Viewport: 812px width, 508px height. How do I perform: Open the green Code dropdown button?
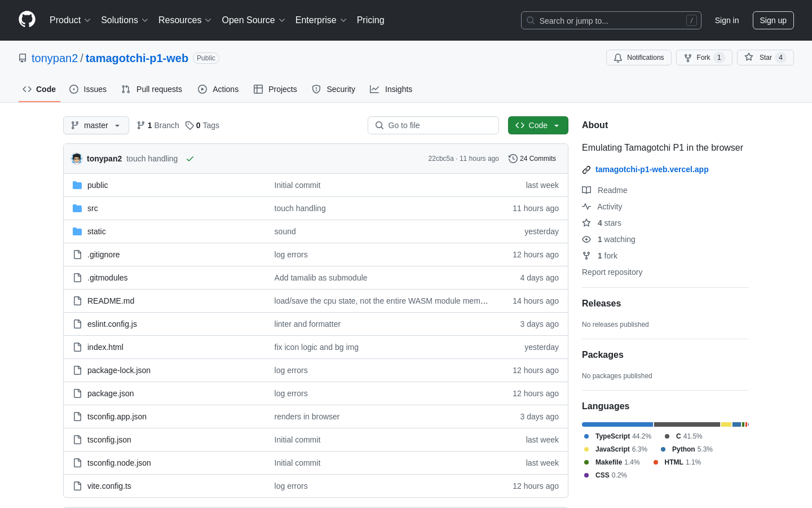click(538, 125)
